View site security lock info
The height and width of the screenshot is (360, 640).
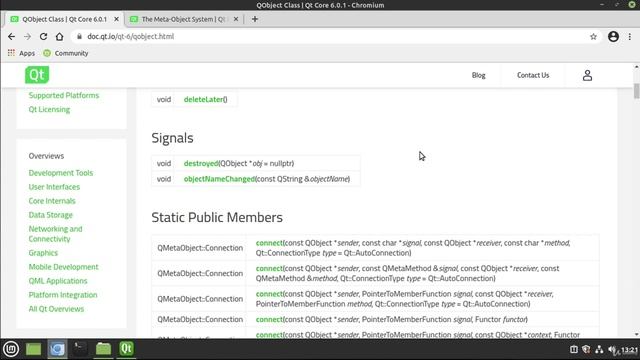(79, 36)
